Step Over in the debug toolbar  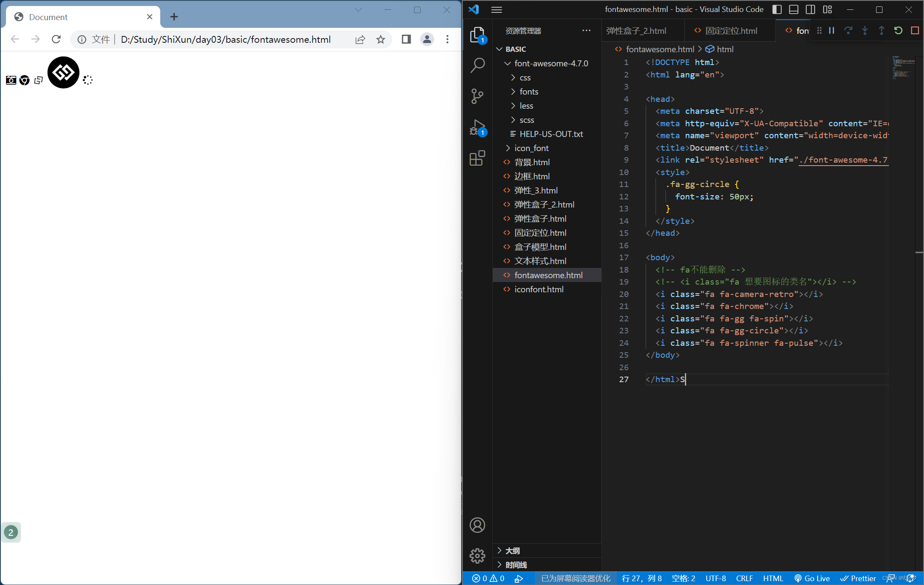(848, 30)
